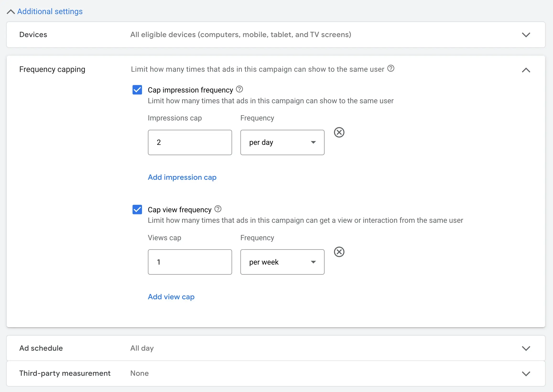Viewport: 553px width, 392px height.
Task: Click help icon beside Cap view frequency
Action: tap(218, 209)
